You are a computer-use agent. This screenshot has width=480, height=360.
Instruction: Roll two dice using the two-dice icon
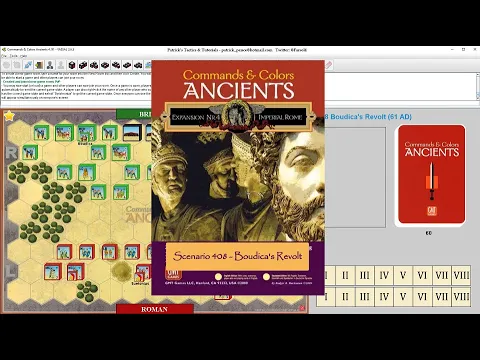pos(83,65)
